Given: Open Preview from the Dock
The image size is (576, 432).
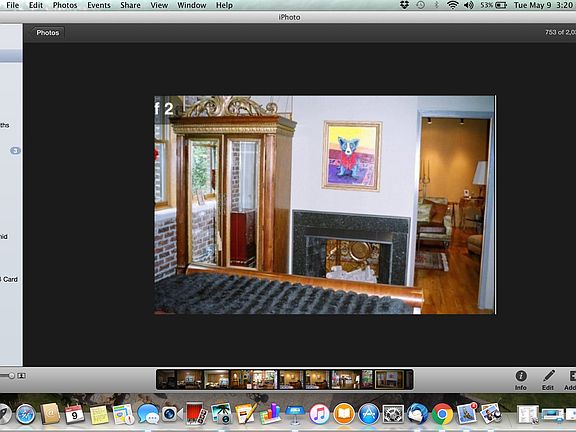Looking at the screenshot, I should [x=491, y=414].
